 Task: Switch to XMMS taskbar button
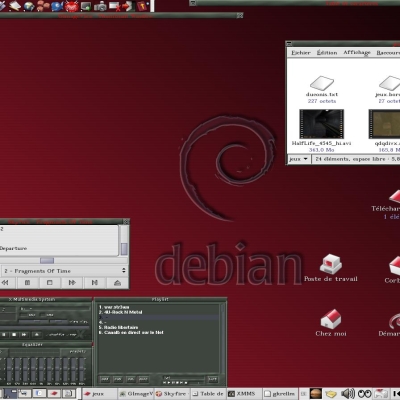pyautogui.click(x=245, y=394)
